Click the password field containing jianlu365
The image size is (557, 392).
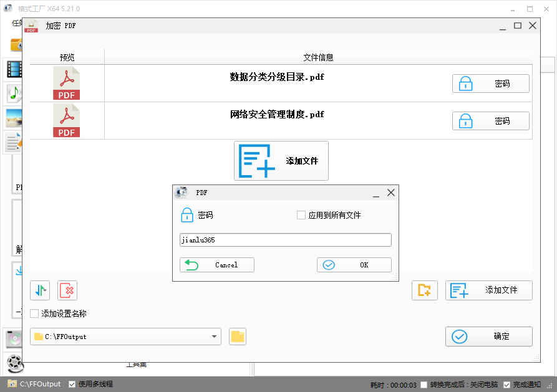pos(285,240)
